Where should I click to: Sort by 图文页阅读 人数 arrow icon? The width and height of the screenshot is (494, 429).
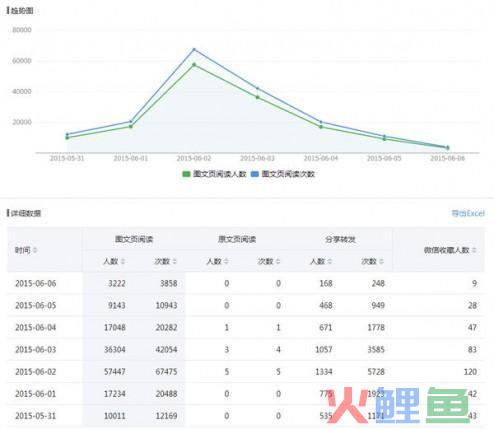pyautogui.click(x=123, y=261)
